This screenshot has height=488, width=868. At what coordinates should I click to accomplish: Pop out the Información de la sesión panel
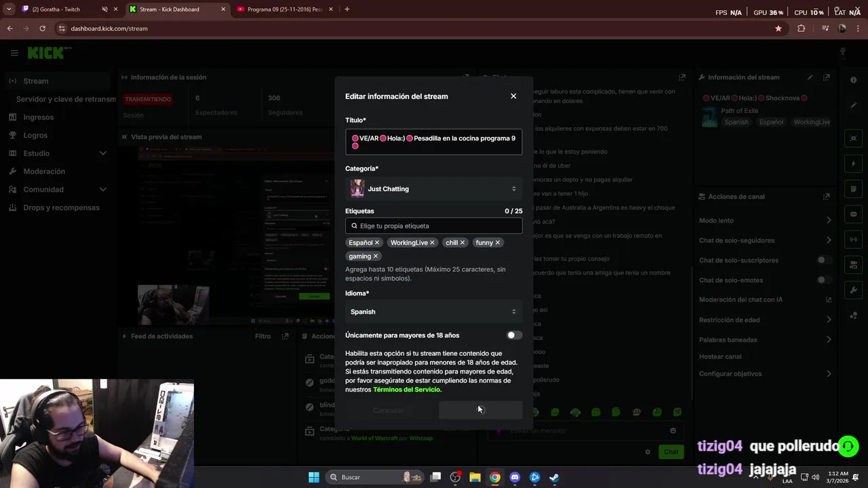[x=466, y=77]
